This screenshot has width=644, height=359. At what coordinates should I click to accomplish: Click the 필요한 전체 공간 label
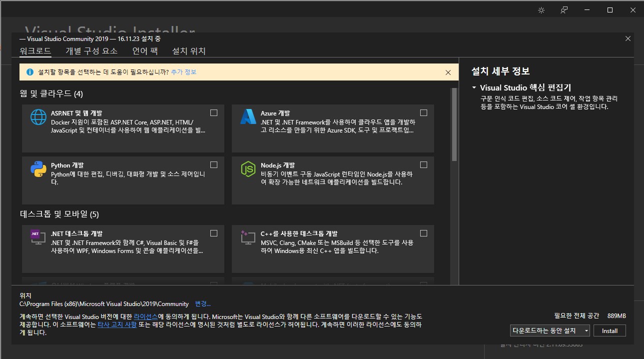(577, 316)
